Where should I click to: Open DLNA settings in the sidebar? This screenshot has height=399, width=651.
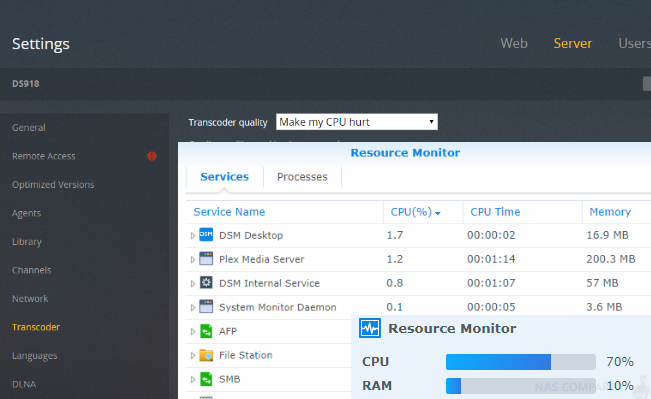point(24,384)
